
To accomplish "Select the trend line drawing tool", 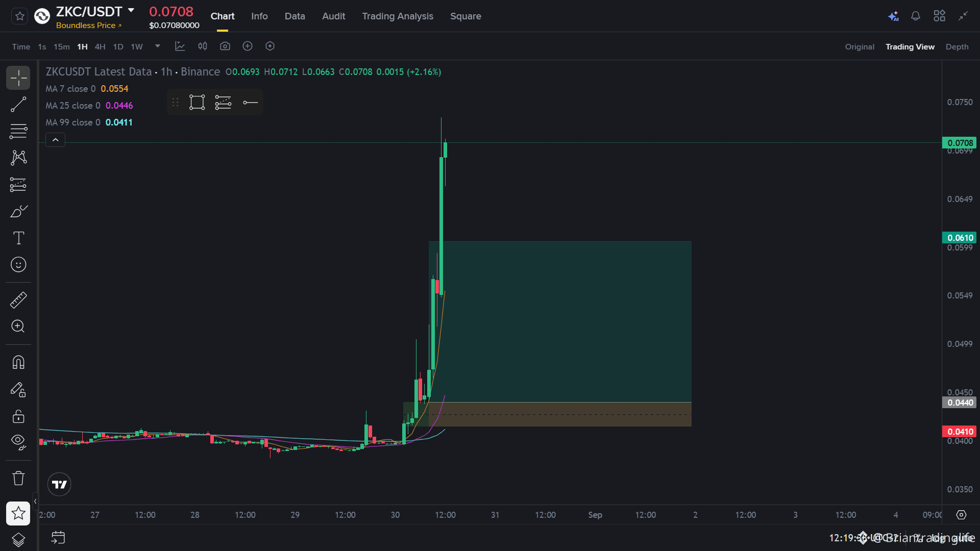I will pos(18,105).
